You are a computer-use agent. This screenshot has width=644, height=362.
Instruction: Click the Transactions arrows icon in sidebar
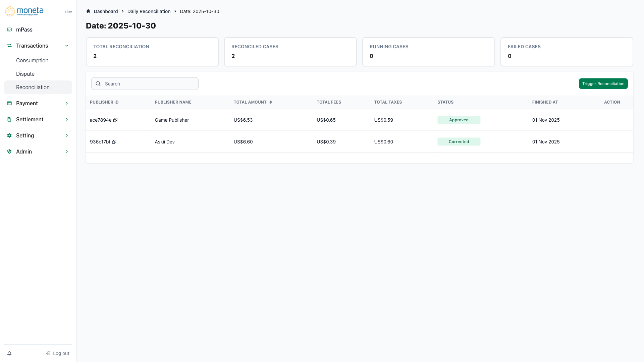pyautogui.click(x=9, y=46)
